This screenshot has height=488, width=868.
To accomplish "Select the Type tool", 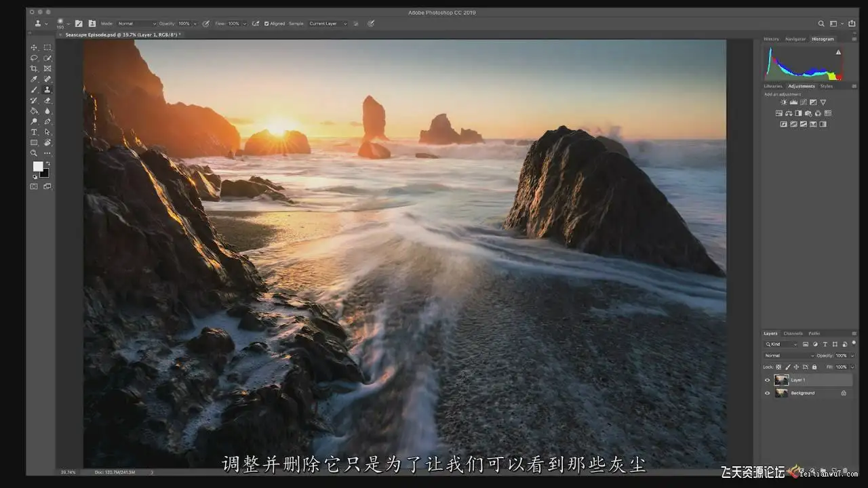I will [34, 131].
